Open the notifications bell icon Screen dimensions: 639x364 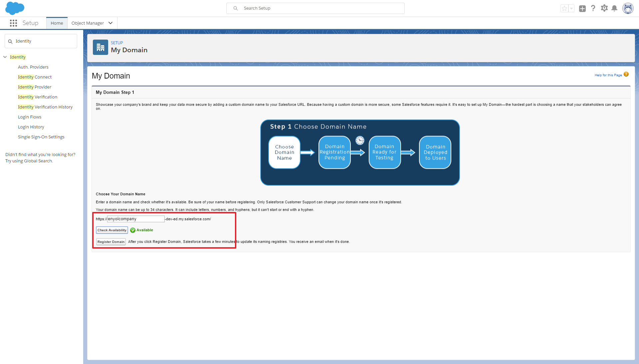615,8
